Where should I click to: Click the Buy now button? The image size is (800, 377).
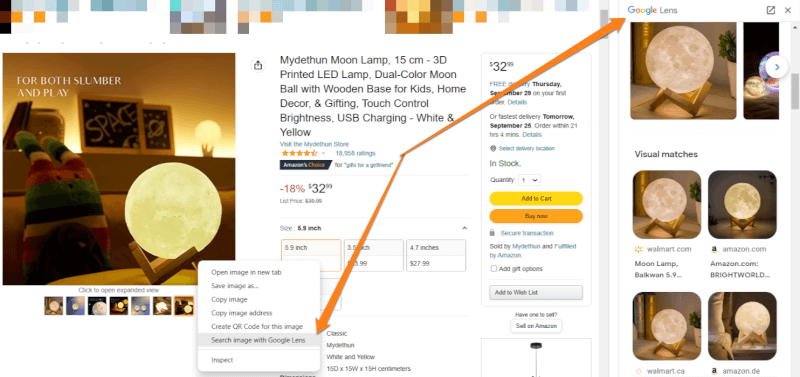pyautogui.click(x=536, y=216)
